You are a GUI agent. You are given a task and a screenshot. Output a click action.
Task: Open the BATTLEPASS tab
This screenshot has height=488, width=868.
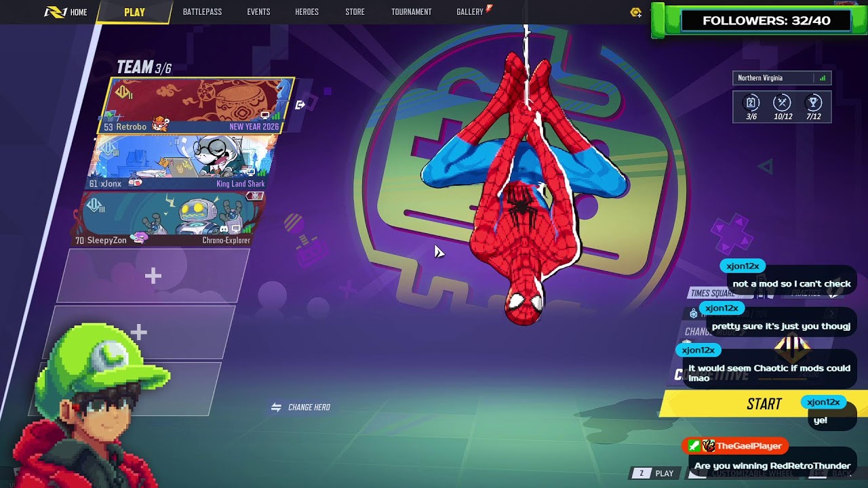tap(202, 12)
